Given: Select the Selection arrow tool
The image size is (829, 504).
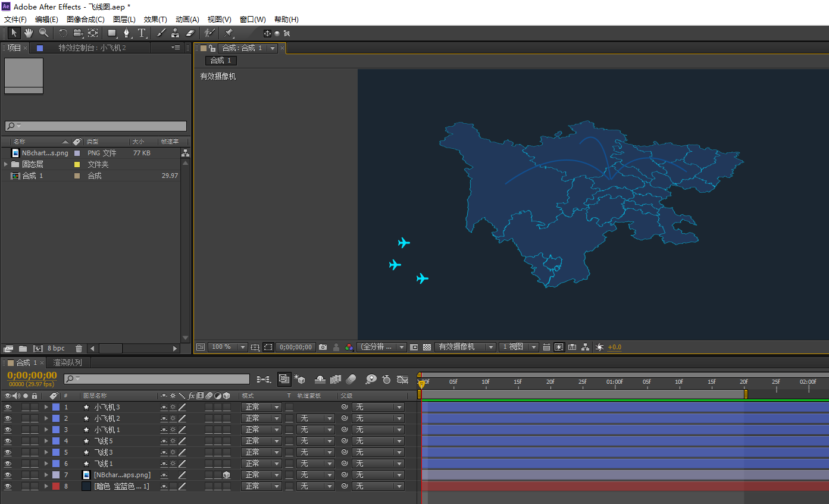Looking at the screenshot, I should pyautogui.click(x=14, y=33).
